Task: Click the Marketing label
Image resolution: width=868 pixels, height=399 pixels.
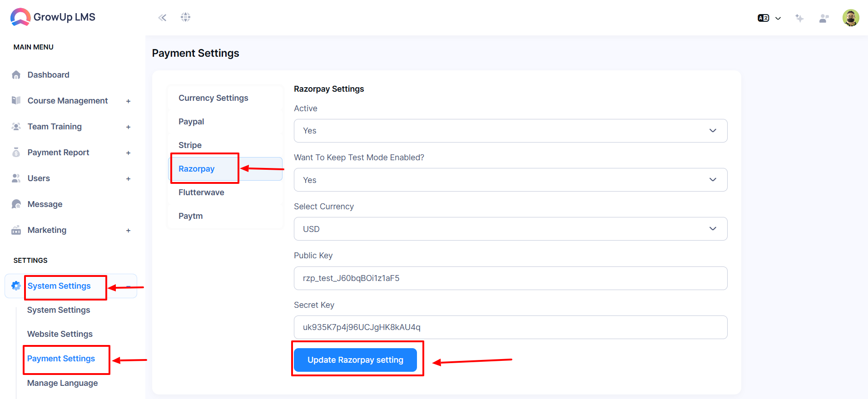Action: click(47, 230)
